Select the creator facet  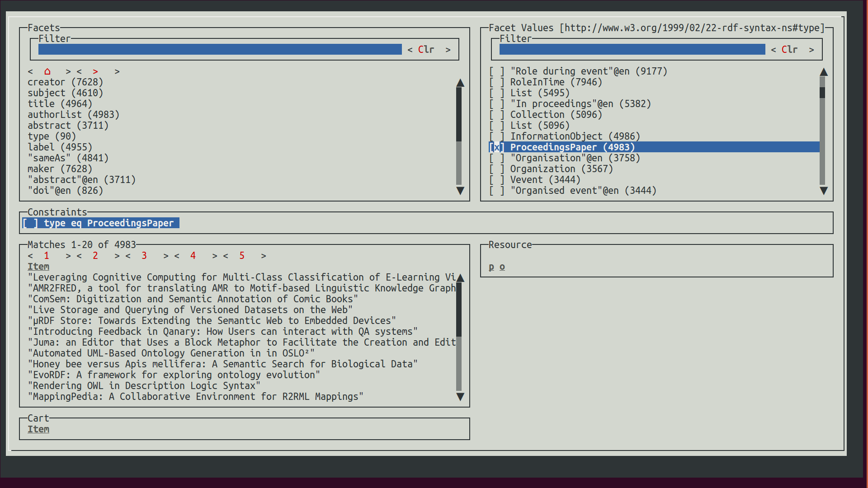[65, 82]
